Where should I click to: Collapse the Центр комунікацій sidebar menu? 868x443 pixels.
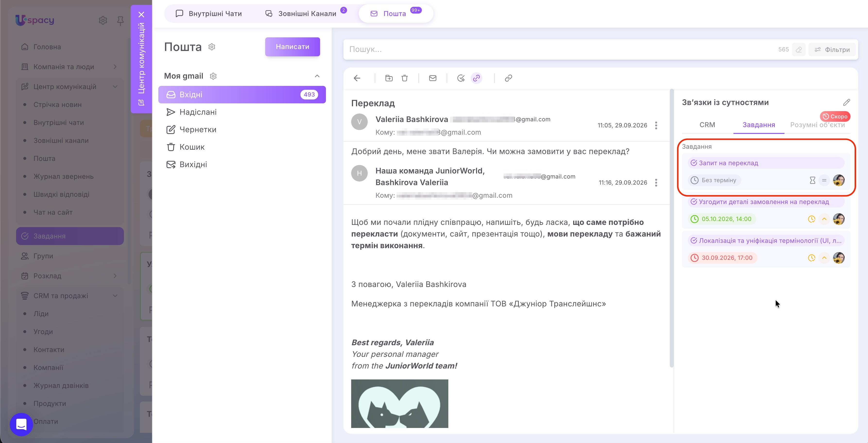[115, 87]
